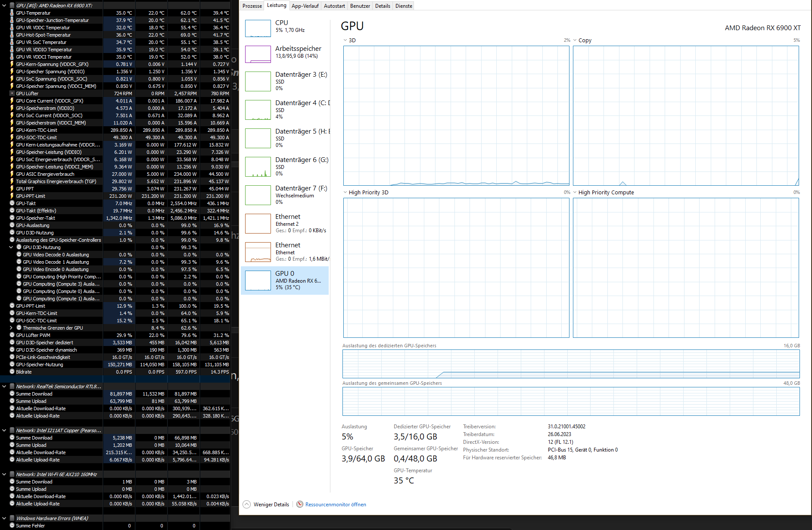Click the circle icon beside GPU-Takt
812x530 pixels.
click(x=12, y=203)
